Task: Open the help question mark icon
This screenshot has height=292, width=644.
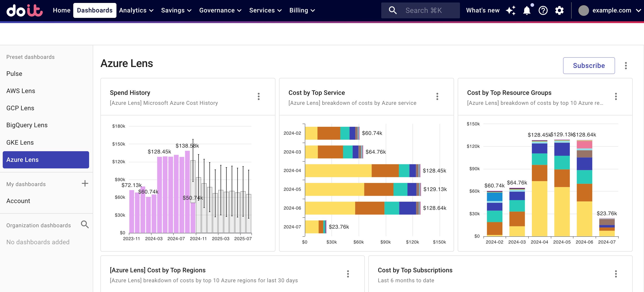Action: pyautogui.click(x=543, y=10)
